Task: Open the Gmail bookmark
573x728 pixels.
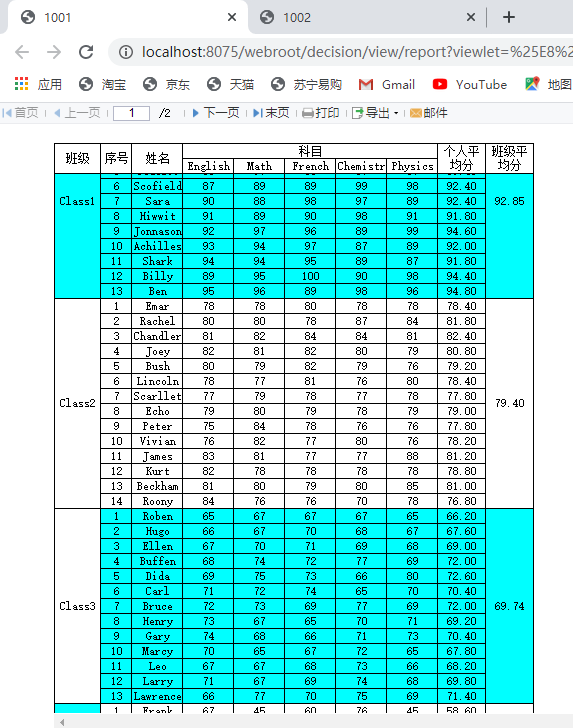Action: 387,84
